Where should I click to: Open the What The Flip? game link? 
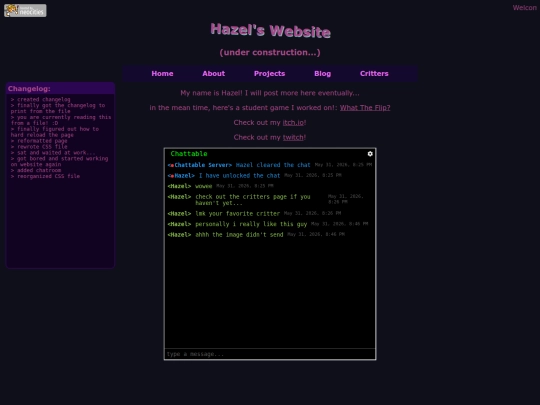pos(365,107)
